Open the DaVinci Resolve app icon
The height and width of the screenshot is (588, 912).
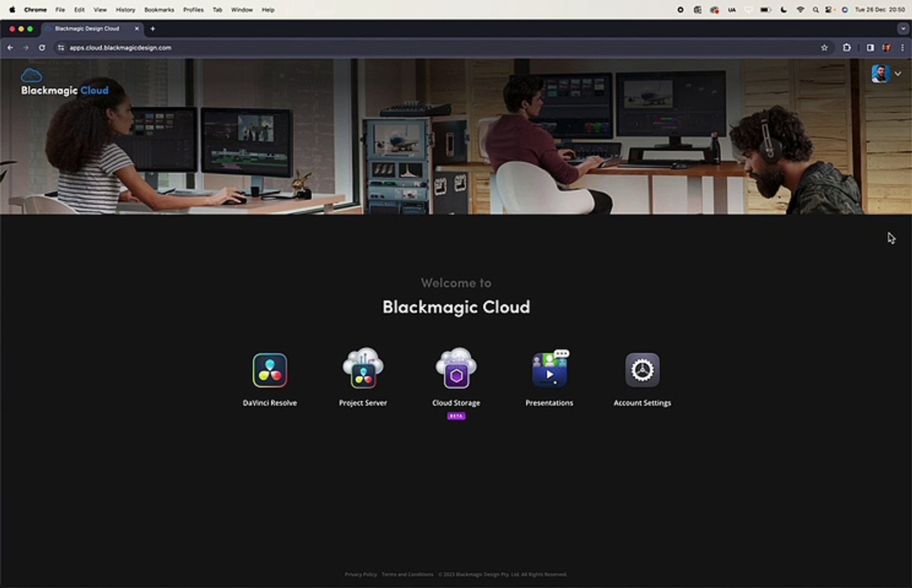[x=270, y=370]
